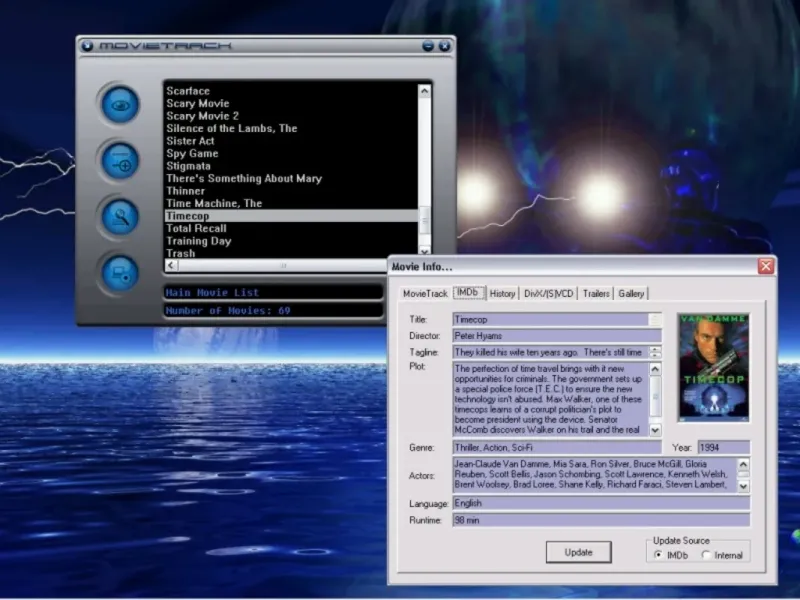800x600 pixels.
Task: Open the Gallery tab
Action: pos(631,293)
